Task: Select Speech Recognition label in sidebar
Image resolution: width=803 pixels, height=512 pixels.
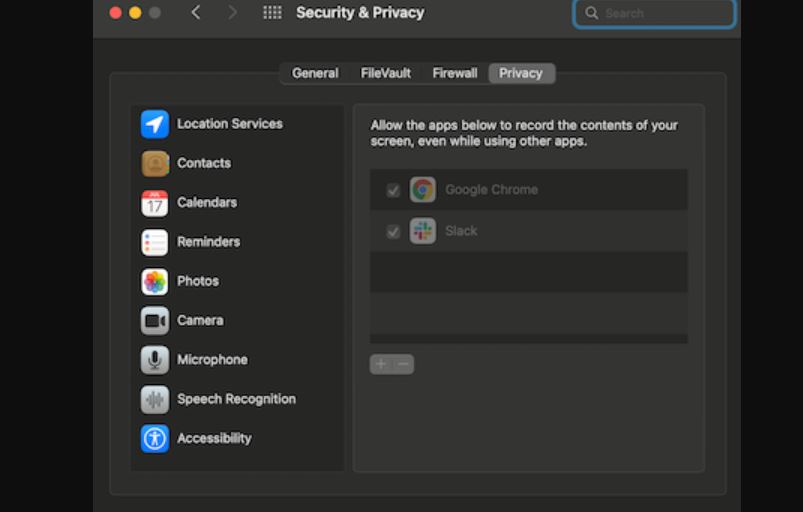Action: coord(236,399)
